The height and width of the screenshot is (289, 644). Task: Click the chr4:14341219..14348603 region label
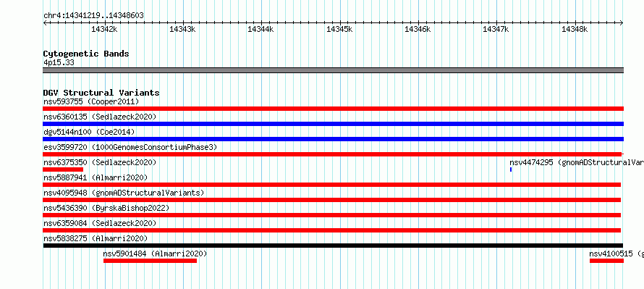pos(93,16)
